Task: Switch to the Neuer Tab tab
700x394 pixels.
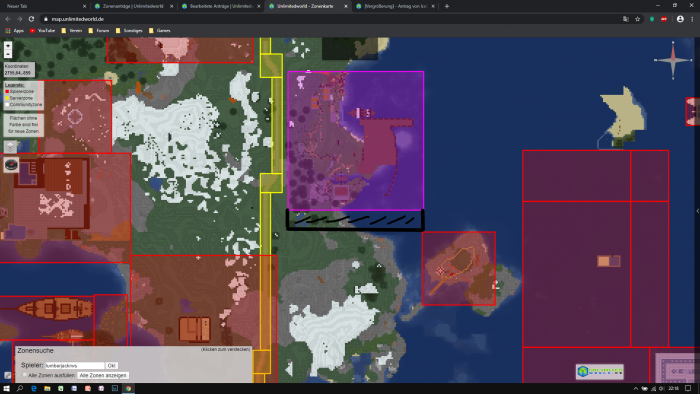Action: (x=44, y=6)
